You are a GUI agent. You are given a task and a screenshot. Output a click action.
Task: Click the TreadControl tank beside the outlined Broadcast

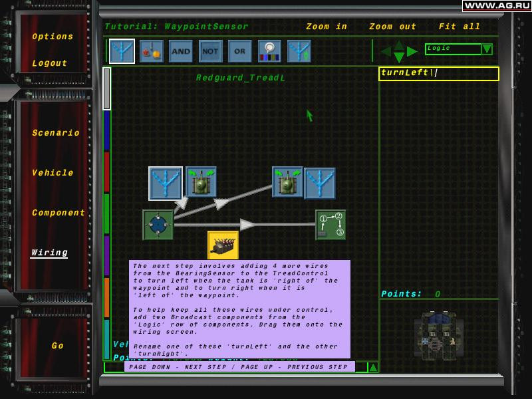coord(201,182)
